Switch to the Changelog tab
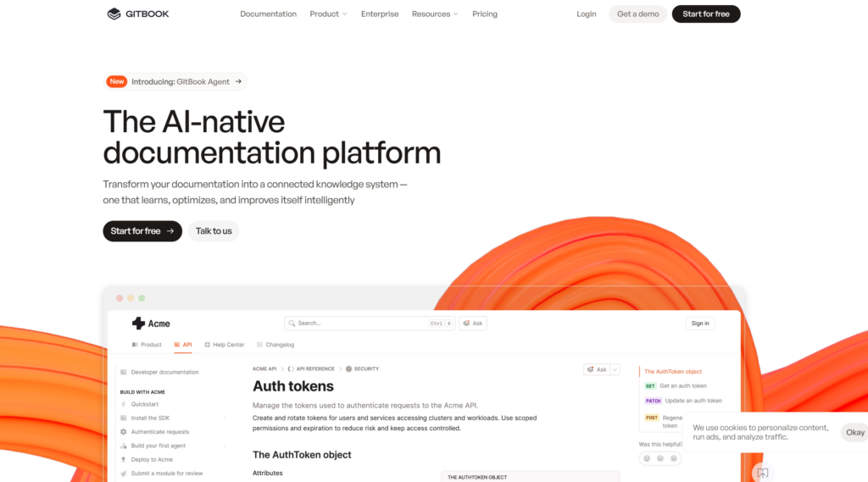Image resolution: width=868 pixels, height=482 pixels. (275, 345)
